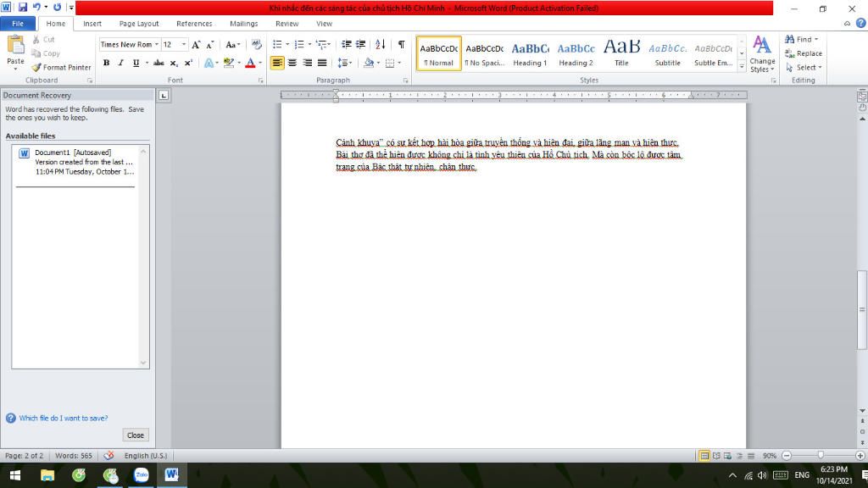Apply the Title style
The image size is (868, 488).
pos(621,54)
